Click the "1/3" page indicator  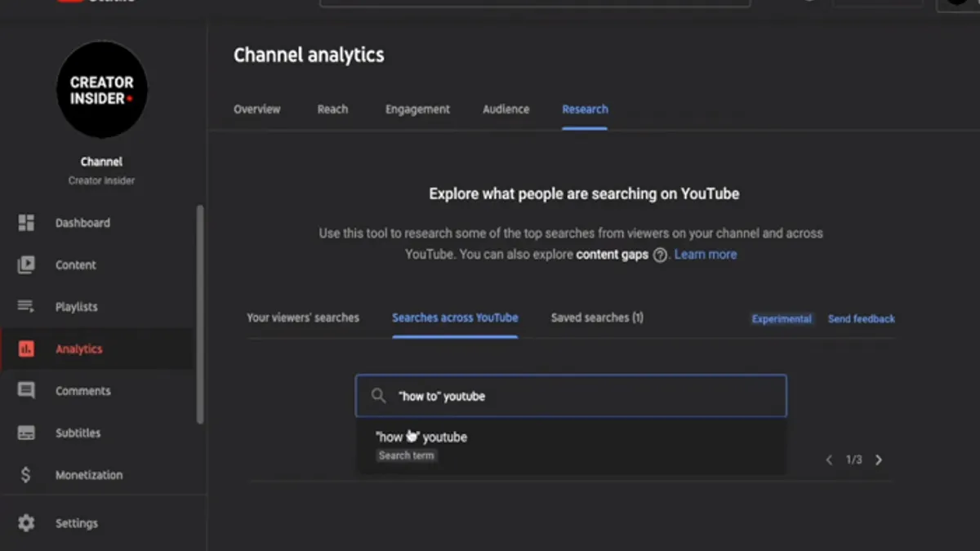point(853,460)
